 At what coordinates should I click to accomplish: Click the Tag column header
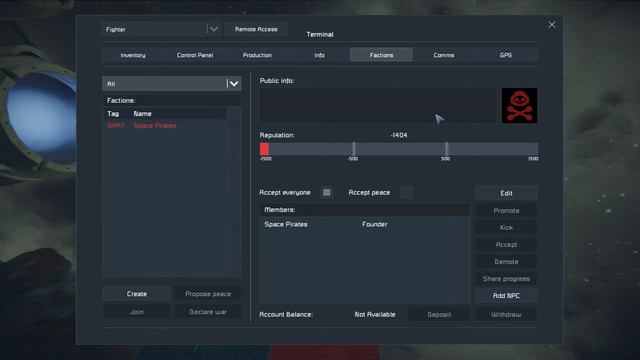(113, 114)
